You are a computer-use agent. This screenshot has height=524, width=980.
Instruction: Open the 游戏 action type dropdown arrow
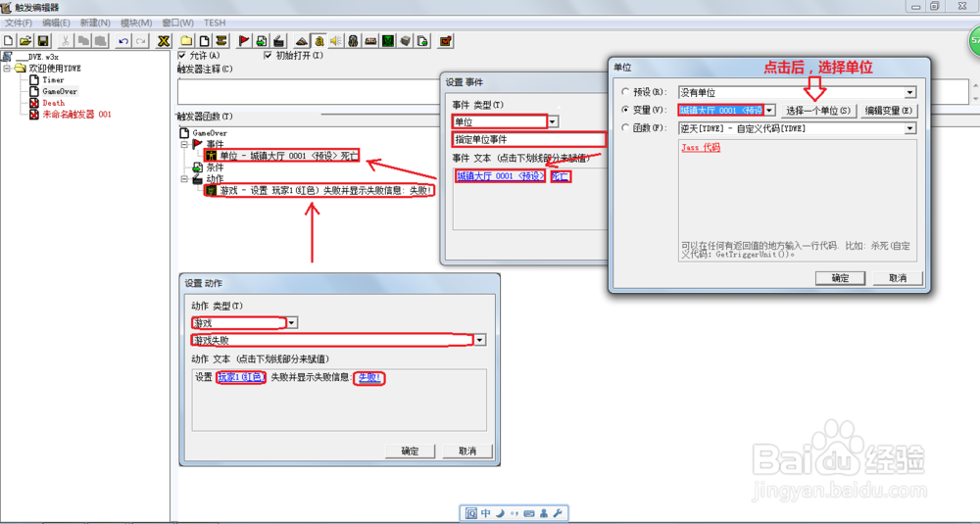pos(292,323)
